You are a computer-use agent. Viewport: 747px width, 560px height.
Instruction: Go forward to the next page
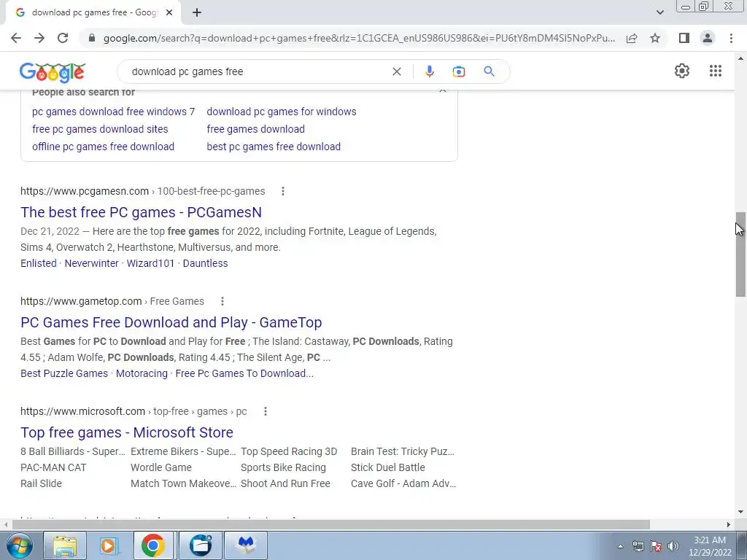click(x=39, y=38)
